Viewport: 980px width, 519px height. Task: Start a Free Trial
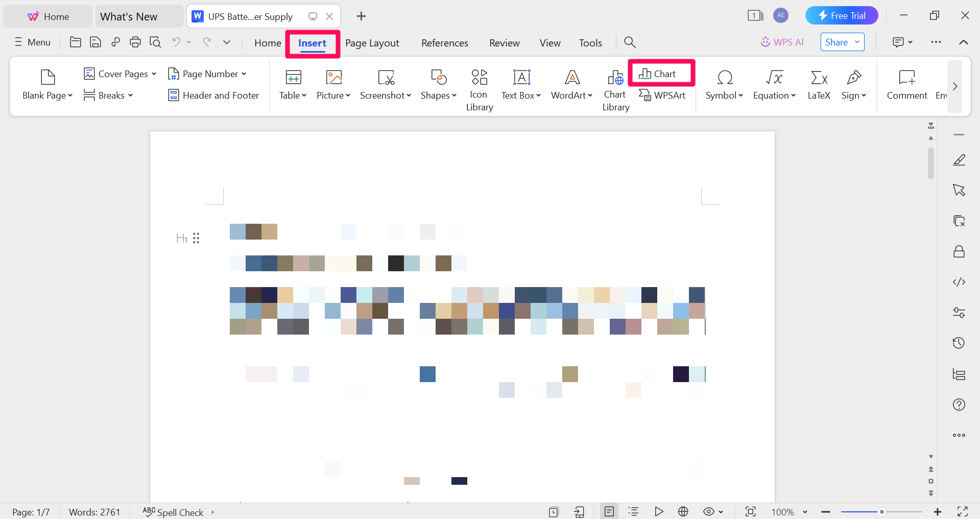[841, 15]
